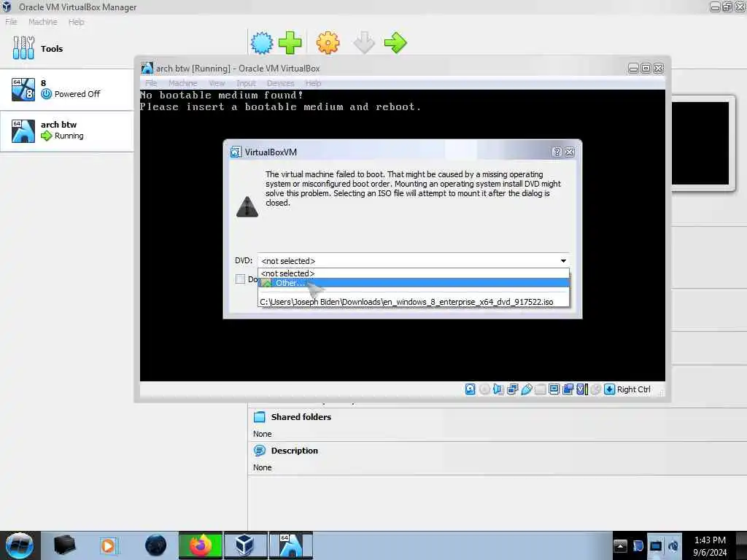Click the Add machine green plus icon
The height and width of the screenshot is (560, 747).
[290, 43]
